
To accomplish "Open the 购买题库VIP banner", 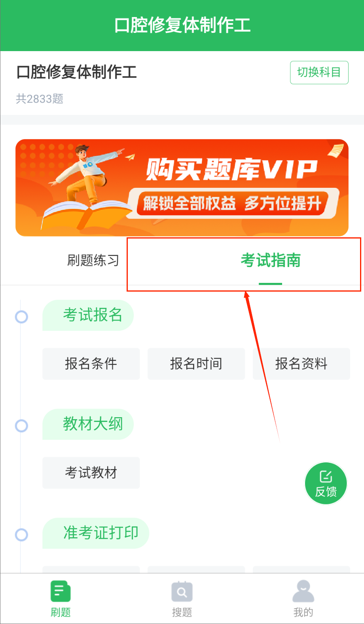I will tap(182, 188).
